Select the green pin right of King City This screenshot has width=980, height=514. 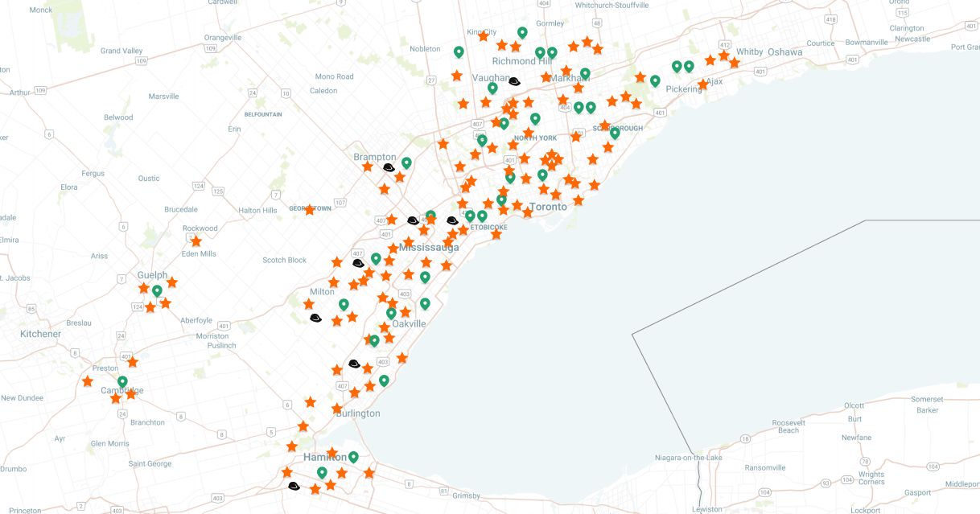tap(522, 32)
